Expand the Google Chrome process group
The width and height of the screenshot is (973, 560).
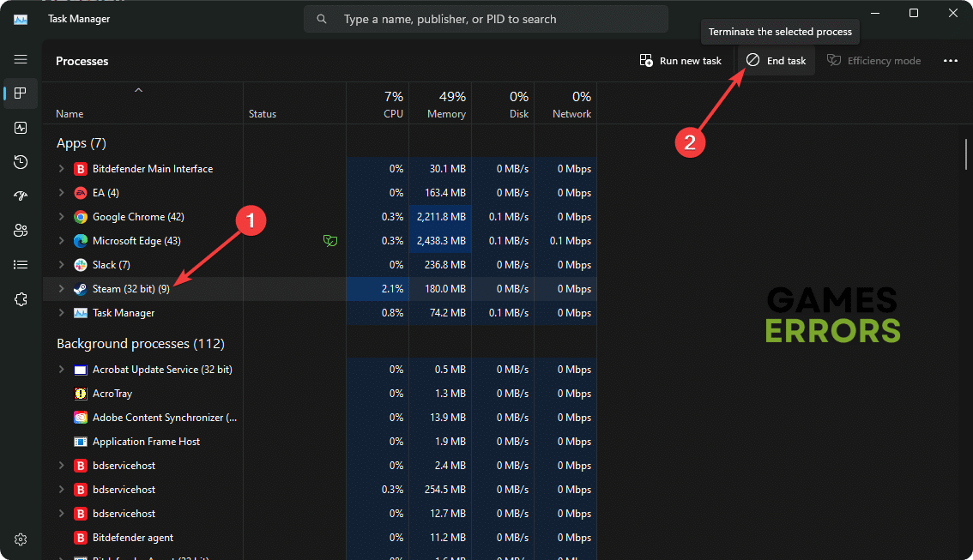click(61, 217)
